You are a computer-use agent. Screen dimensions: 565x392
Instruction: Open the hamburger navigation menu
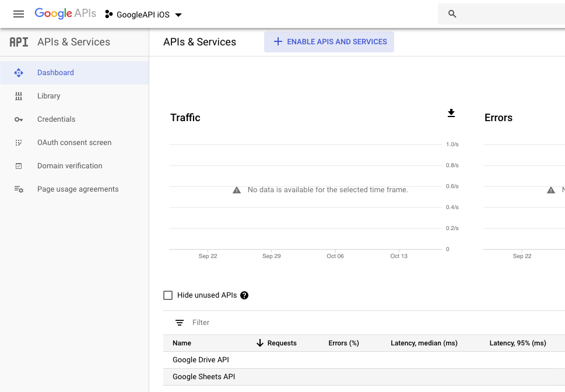click(x=19, y=14)
